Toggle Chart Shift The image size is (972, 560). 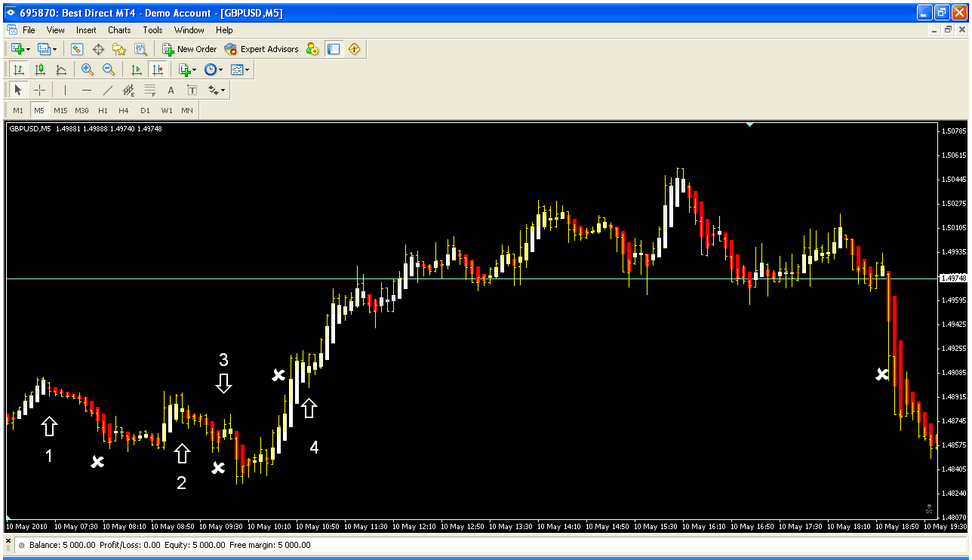[x=157, y=69]
